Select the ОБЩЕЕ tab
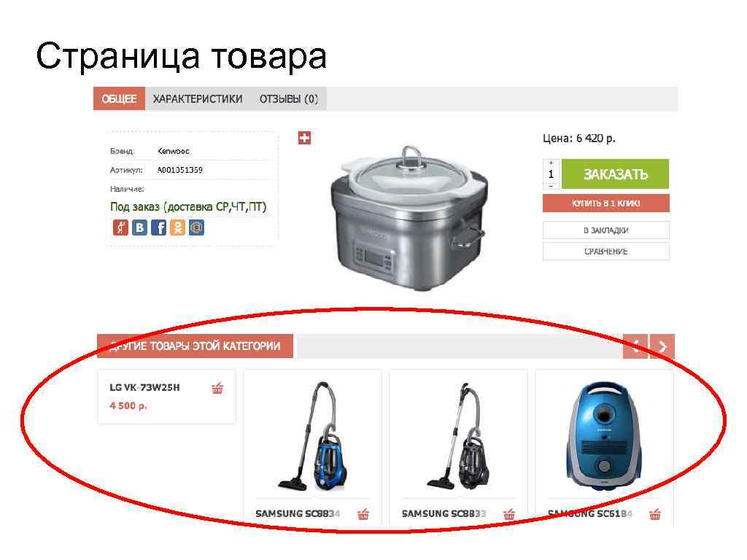 pyautogui.click(x=119, y=99)
